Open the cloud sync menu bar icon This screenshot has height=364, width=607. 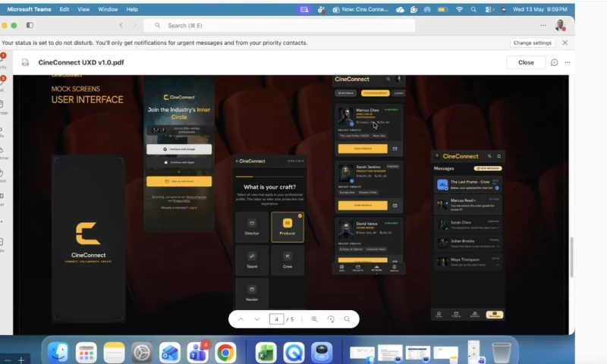(400, 9)
